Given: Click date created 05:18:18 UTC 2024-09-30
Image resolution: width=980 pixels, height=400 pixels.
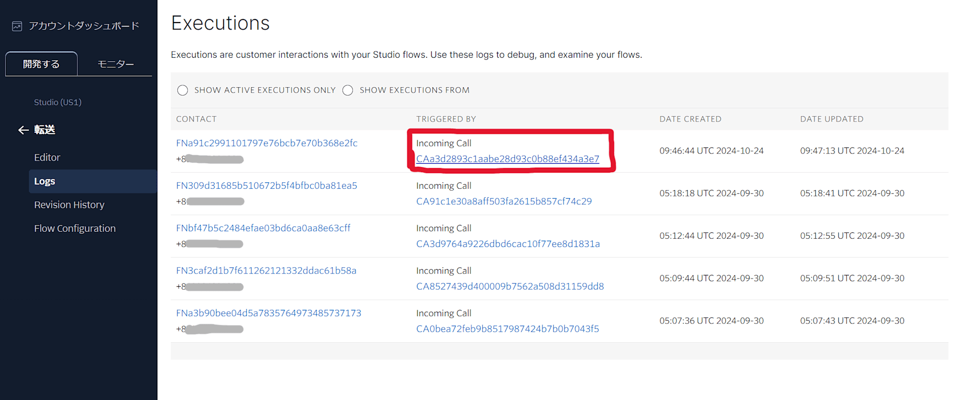Looking at the screenshot, I should [711, 193].
